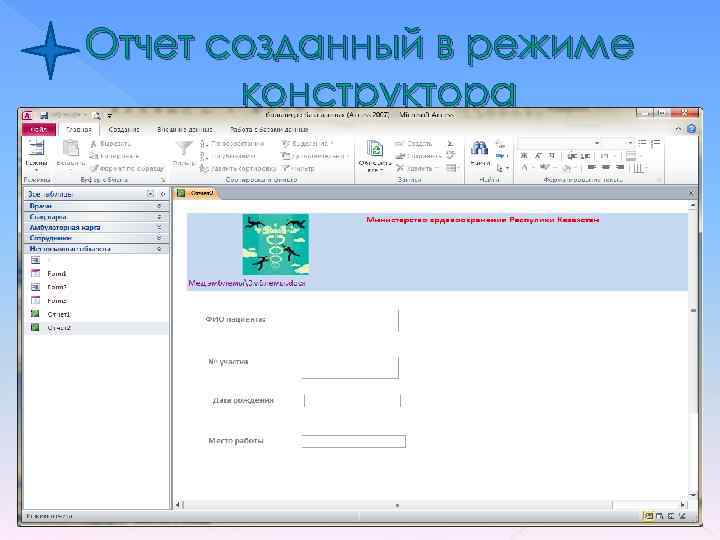Switch to External Data (Внешние данные) tab
This screenshot has width=720, height=540.
click(x=185, y=129)
